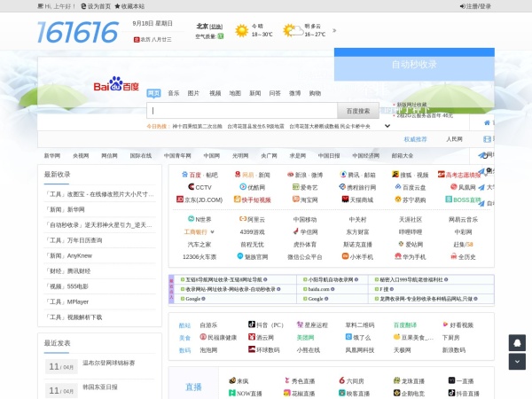Click the 腾讯 penguin icon
532x399 pixels.
point(343,175)
